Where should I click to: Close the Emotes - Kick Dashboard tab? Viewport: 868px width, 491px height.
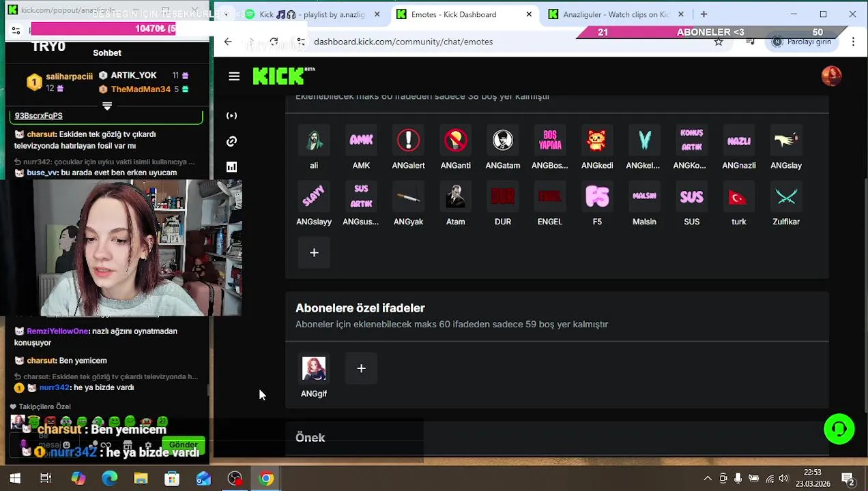click(x=529, y=14)
